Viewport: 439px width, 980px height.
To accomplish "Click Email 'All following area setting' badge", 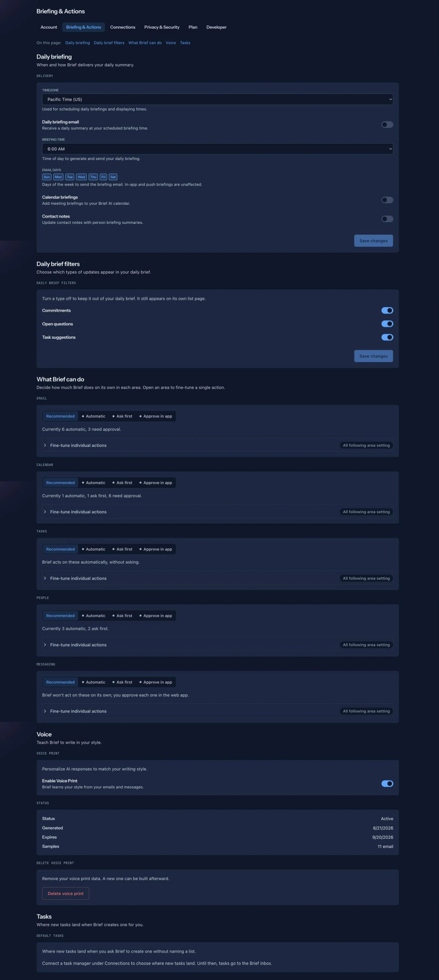I will click(366, 446).
